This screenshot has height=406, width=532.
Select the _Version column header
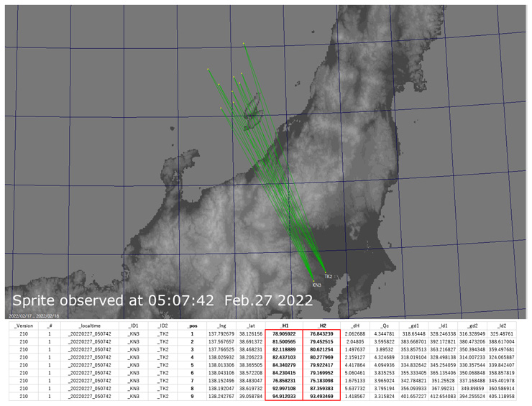coord(24,326)
